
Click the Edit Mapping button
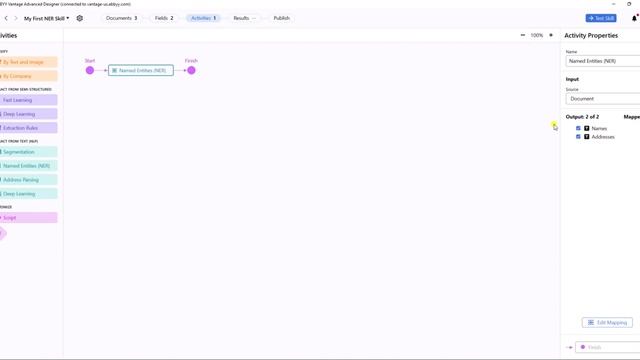[x=607, y=322]
